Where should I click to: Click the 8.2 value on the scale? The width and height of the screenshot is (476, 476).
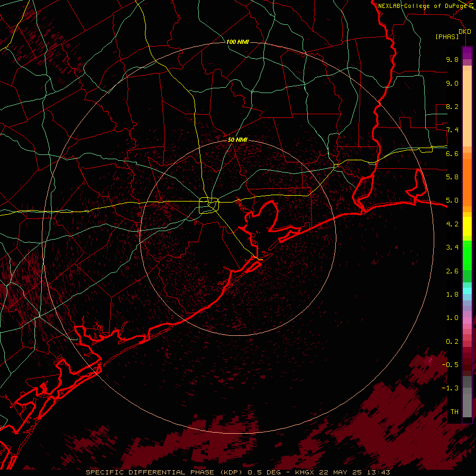tap(452, 106)
